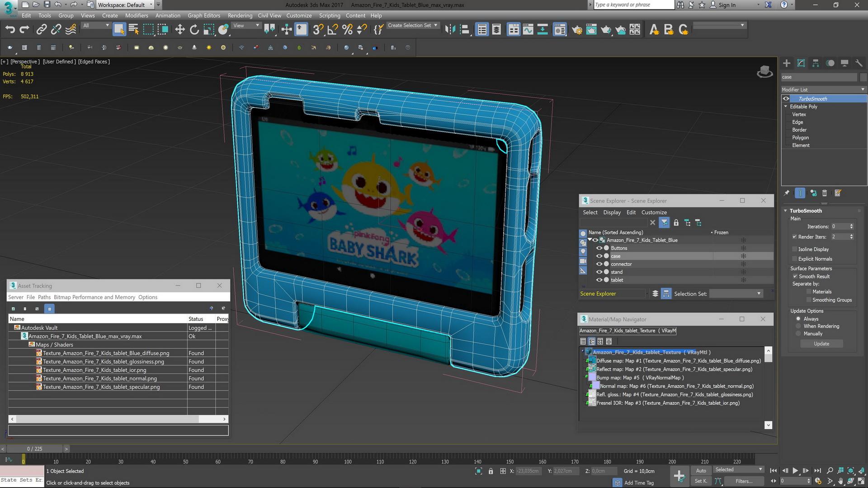Collapse the TurboSmooth rollout header
This screenshot has width=868, height=488.
[x=805, y=211]
